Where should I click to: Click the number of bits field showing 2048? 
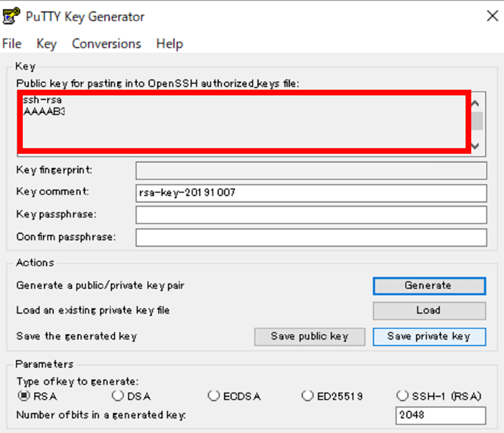[x=441, y=415]
